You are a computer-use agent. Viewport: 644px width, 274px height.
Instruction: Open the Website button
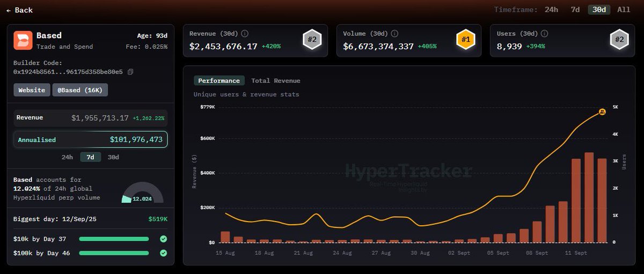tap(32, 90)
